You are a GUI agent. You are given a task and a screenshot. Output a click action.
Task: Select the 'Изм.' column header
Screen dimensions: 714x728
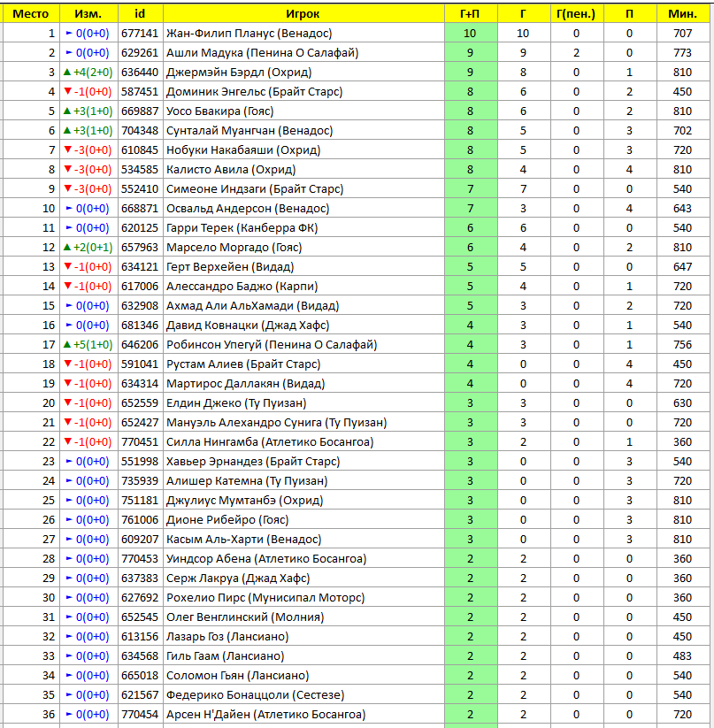coord(88,14)
